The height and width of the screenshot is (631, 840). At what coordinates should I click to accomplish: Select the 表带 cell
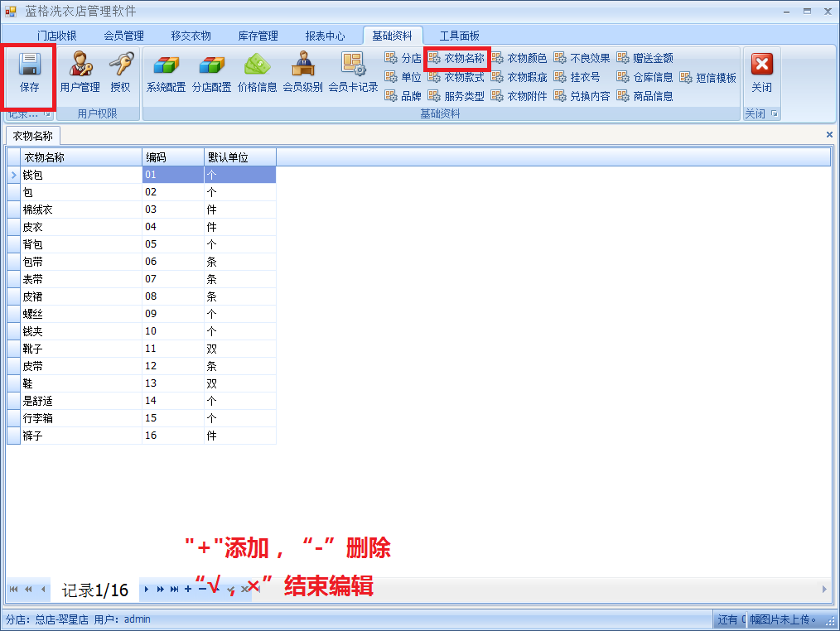coord(81,279)
